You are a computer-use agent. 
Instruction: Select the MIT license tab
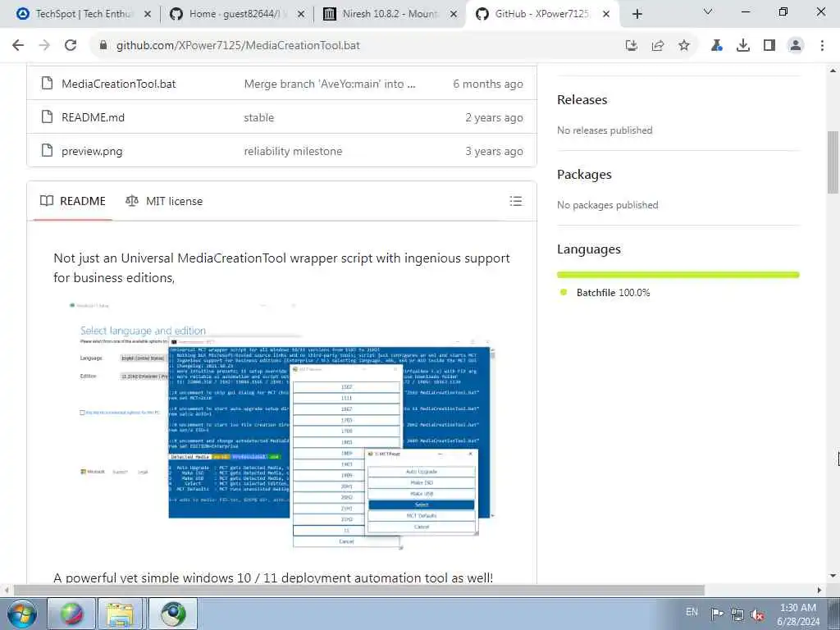[164, 201]
